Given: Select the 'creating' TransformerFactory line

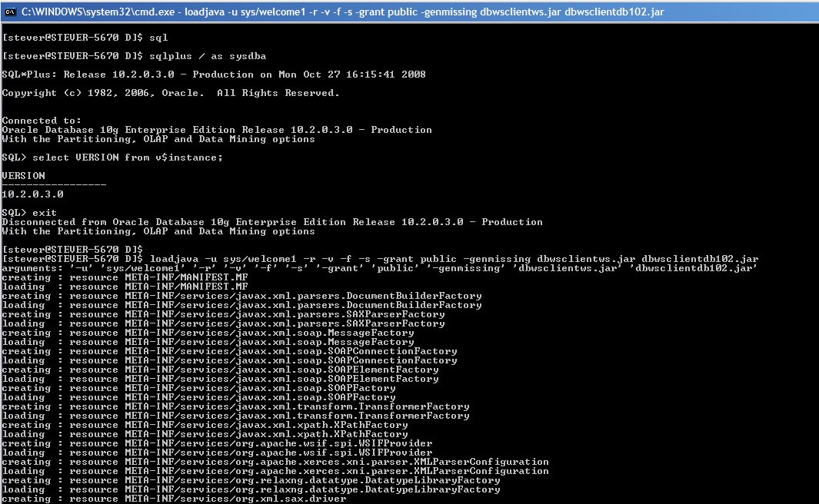Looking at the screenshot, I should click(235, 407).
